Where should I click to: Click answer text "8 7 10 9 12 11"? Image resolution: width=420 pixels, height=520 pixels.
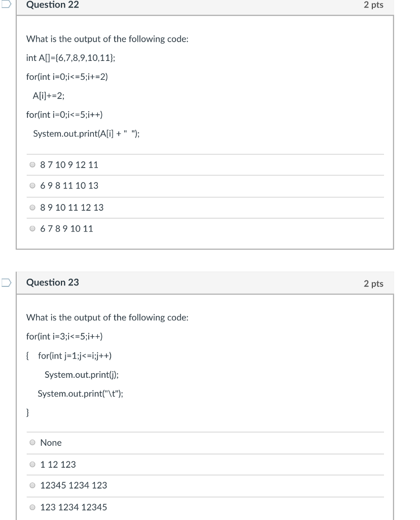coord(69,165)
